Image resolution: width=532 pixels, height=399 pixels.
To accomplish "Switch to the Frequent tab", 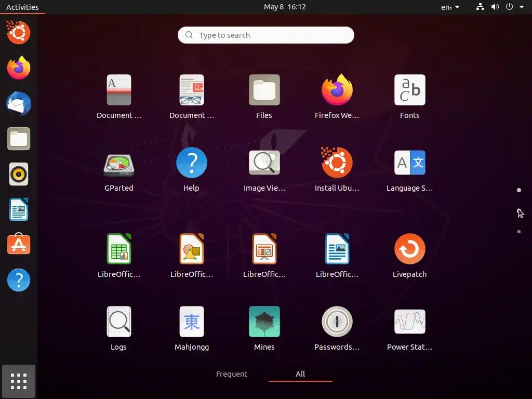I will tap(232, 374).
